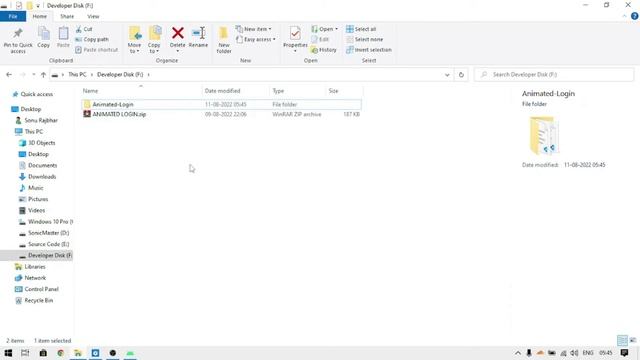Expand address bar history dropdown
Image resolution: width=640 pixels, height=360 pixels.
click(x=447, y=75)
